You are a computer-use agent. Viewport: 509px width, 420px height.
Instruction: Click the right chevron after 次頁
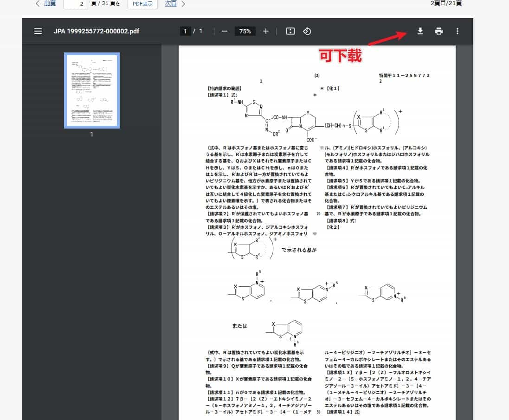tap(183, 4)
